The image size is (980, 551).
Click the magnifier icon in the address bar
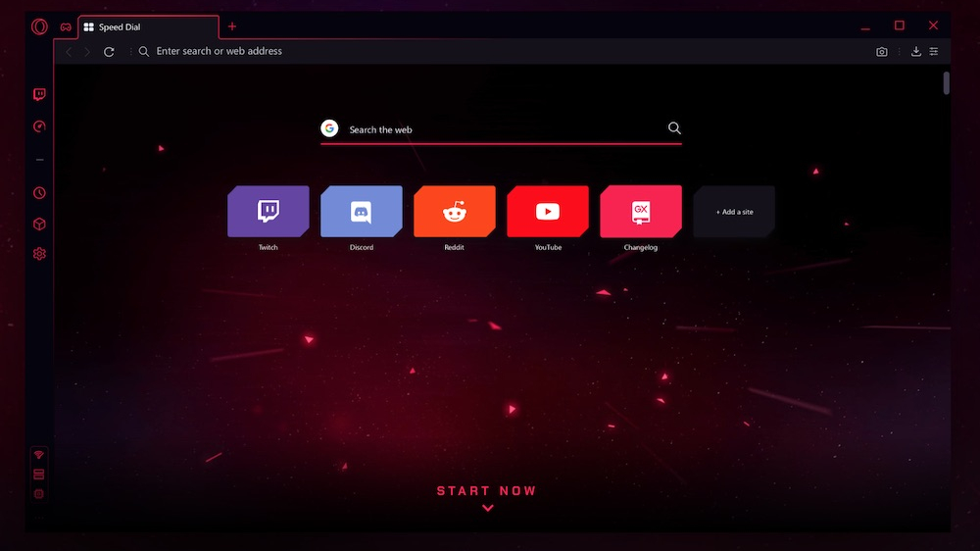click(144, 51)
